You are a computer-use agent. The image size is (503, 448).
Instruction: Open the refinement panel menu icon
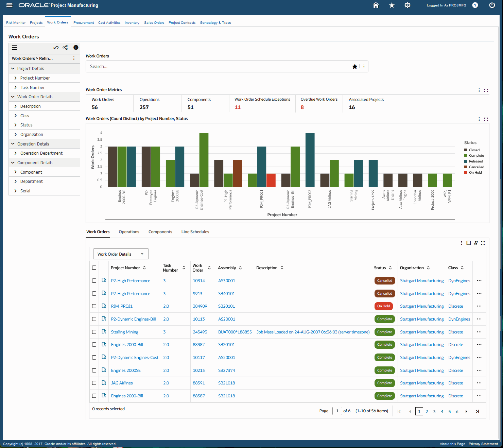[14, 48]
